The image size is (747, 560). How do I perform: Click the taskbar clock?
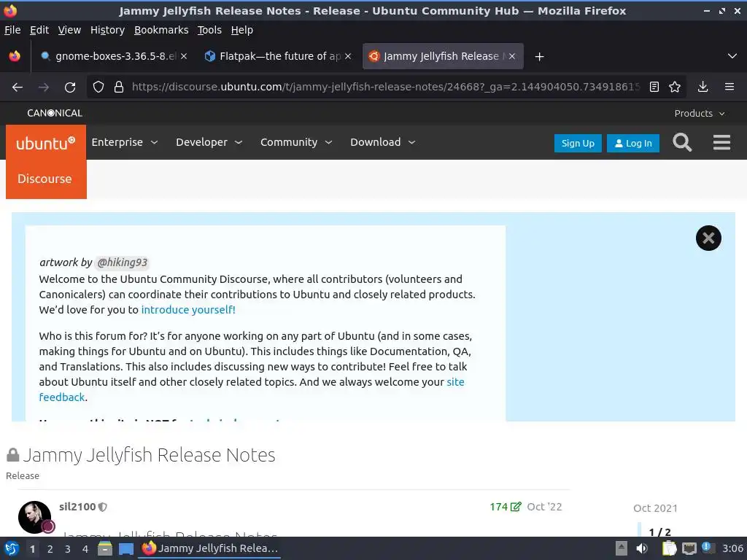732,548
